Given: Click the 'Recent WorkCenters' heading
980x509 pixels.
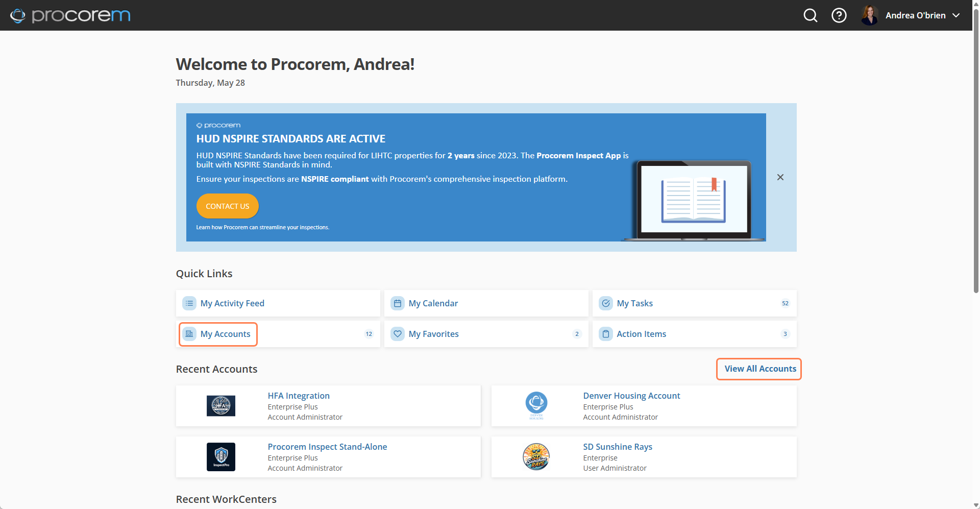Looking at the screenshot, I should (226, 499).
